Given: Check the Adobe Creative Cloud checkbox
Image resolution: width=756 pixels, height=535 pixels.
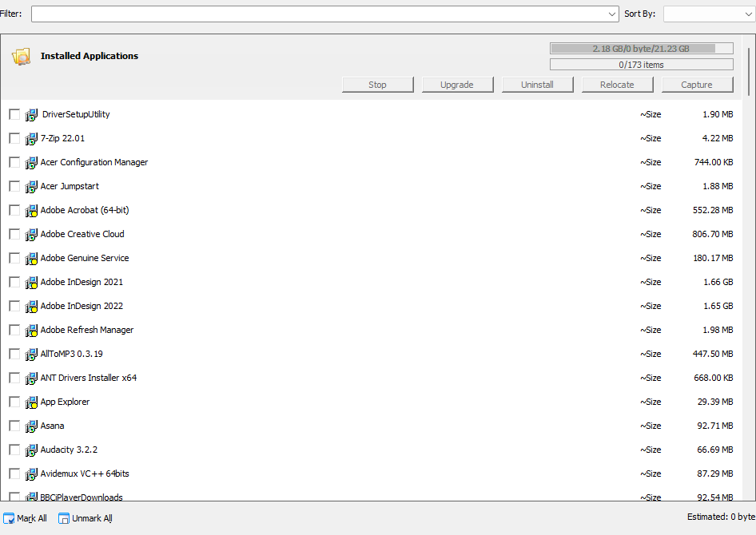Looking at the screenshot, I should tap(14, 233).
